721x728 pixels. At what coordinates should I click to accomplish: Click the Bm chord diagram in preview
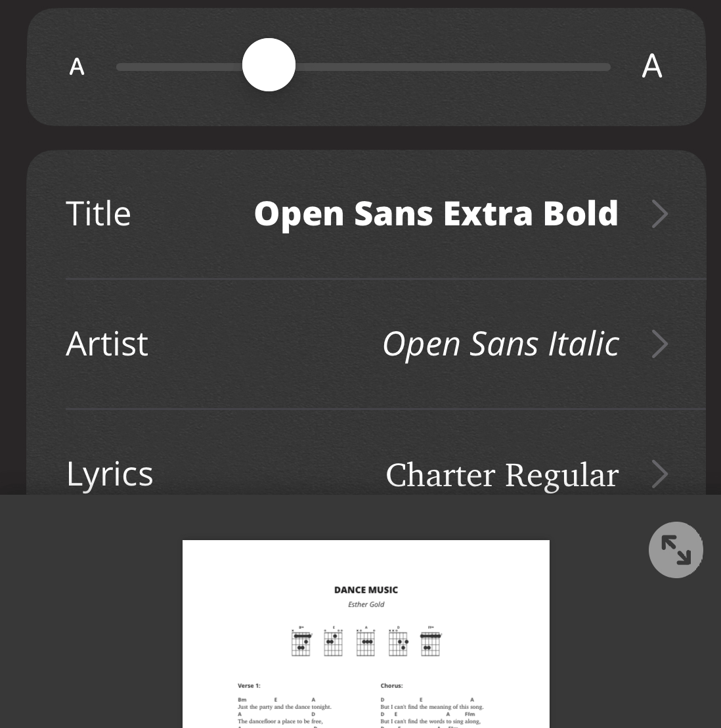click(301, 641)
